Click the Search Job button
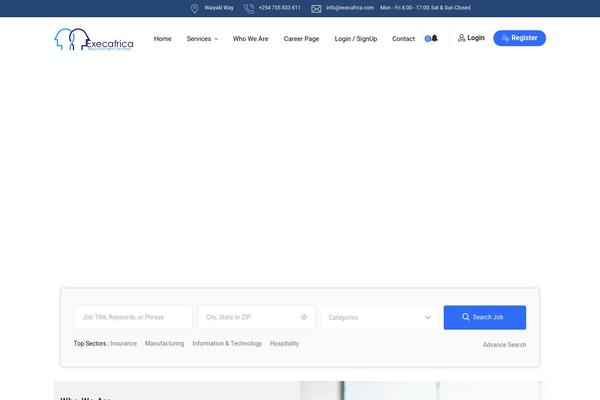600x400 pixels. point(485,317)
